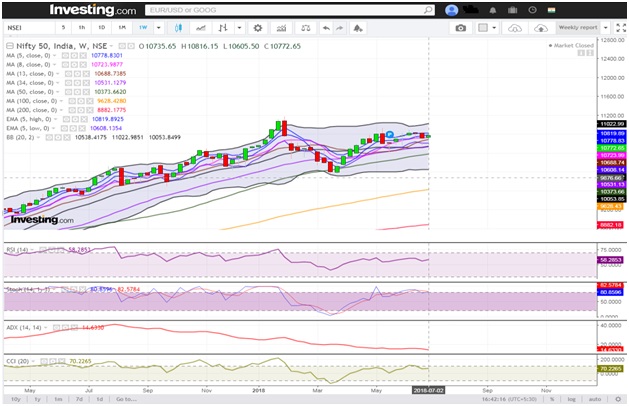Collapse the Nifty 50 legend
The width and height of the screenshot is (629, 406).
[10, 46]
